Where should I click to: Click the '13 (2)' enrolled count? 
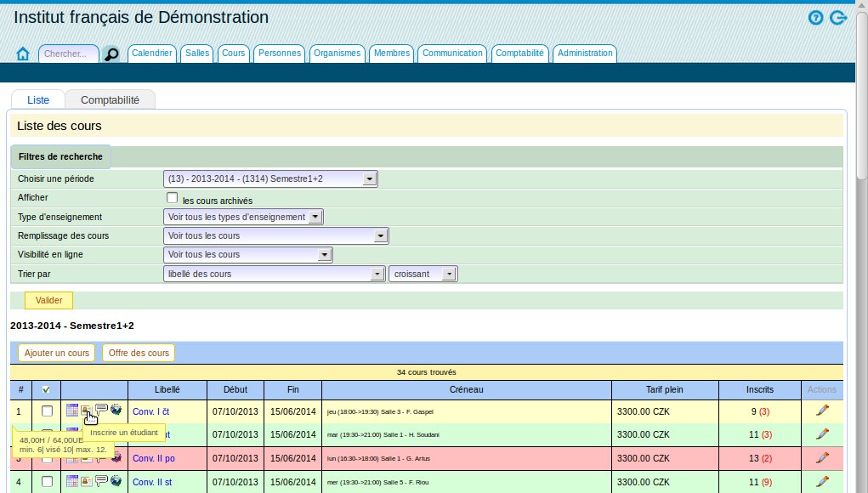click(x=759, y=459)
